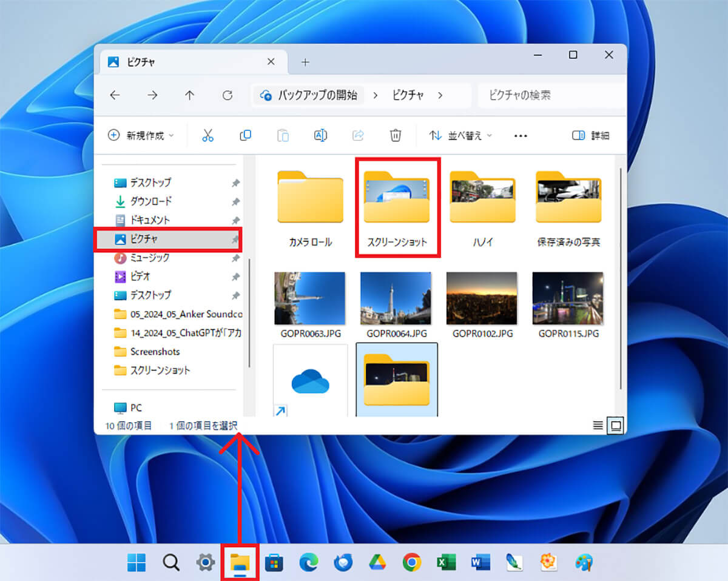Launch Google Drive from taskbar

(x=377, y=563)
